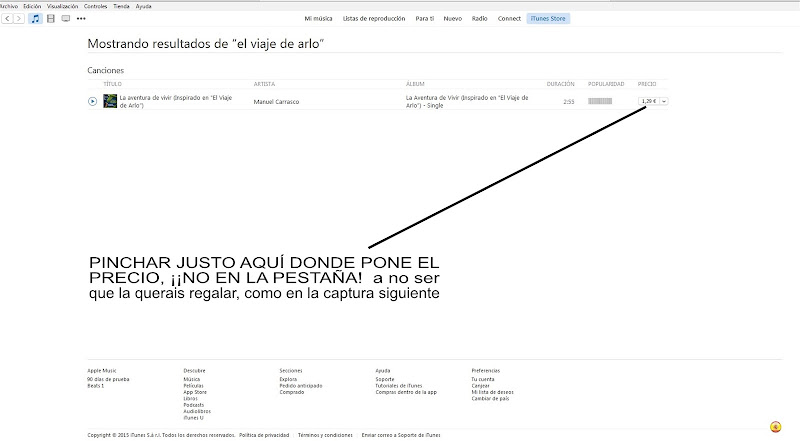Switch to the TV Shows screen icon
Image resolution: width=800 pixels, height=441 pixels.
click(x=66, y=19)
